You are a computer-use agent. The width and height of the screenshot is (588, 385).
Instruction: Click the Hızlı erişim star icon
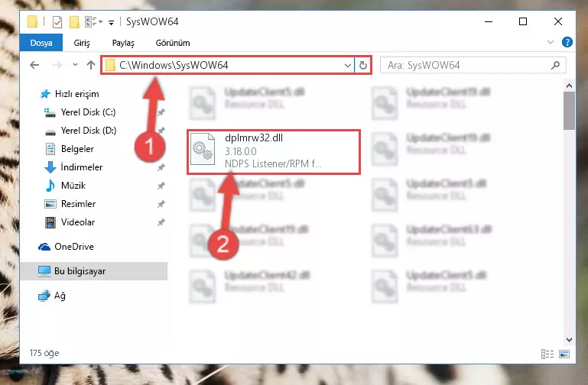coord(45,94)
